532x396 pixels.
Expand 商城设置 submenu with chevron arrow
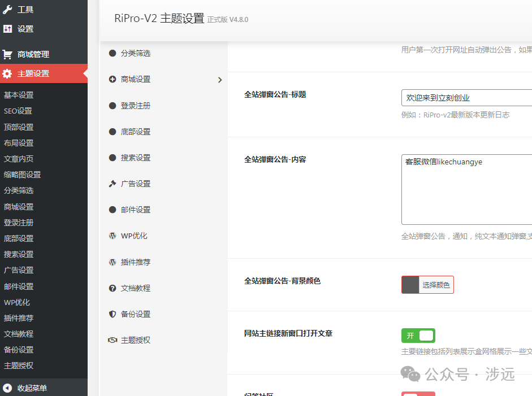220,80
